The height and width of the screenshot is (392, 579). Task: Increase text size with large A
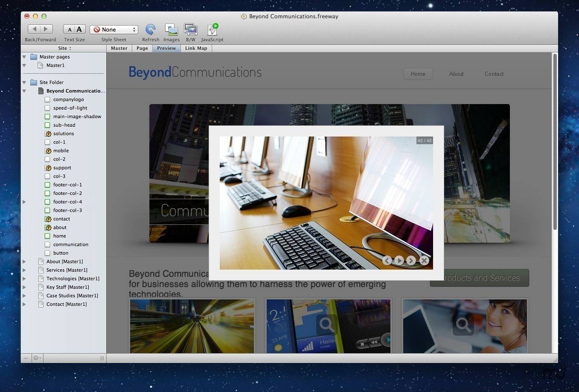[80, 29]
